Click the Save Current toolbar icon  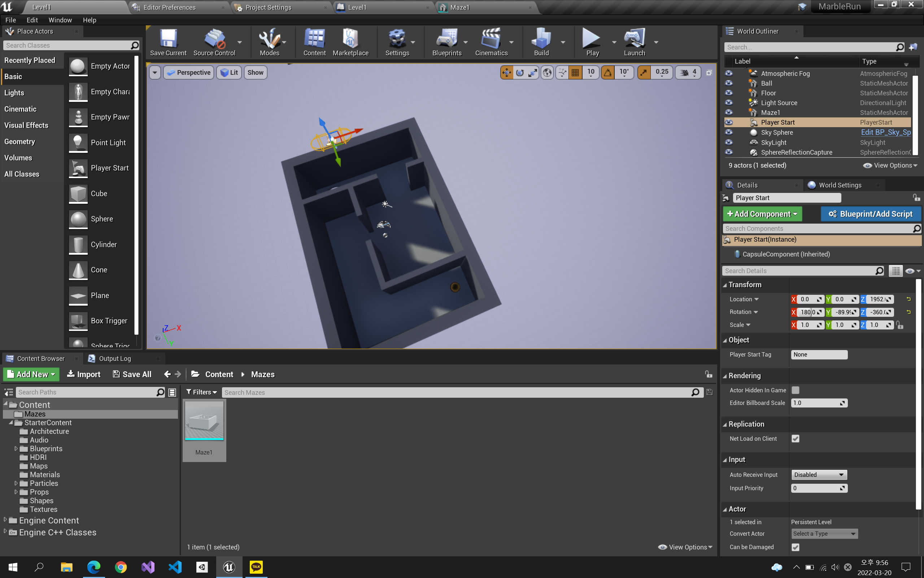[x=168, y=42]
